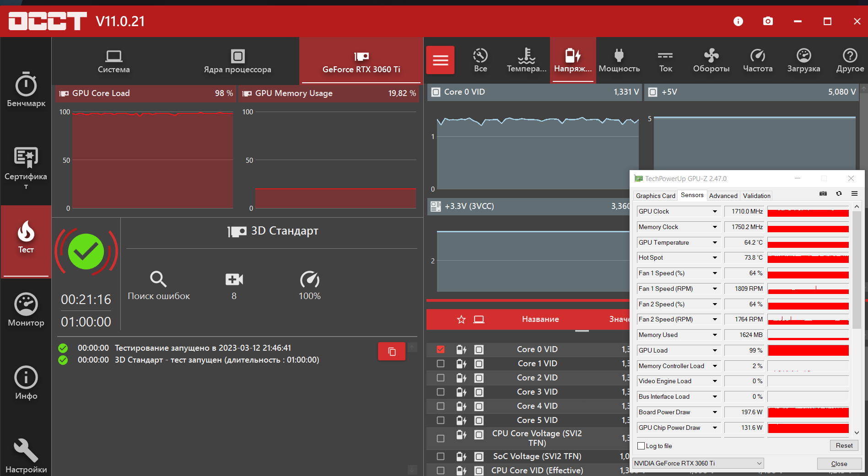Open the Info section in sidebar
The image size is (868, 476).
[26, 383]
